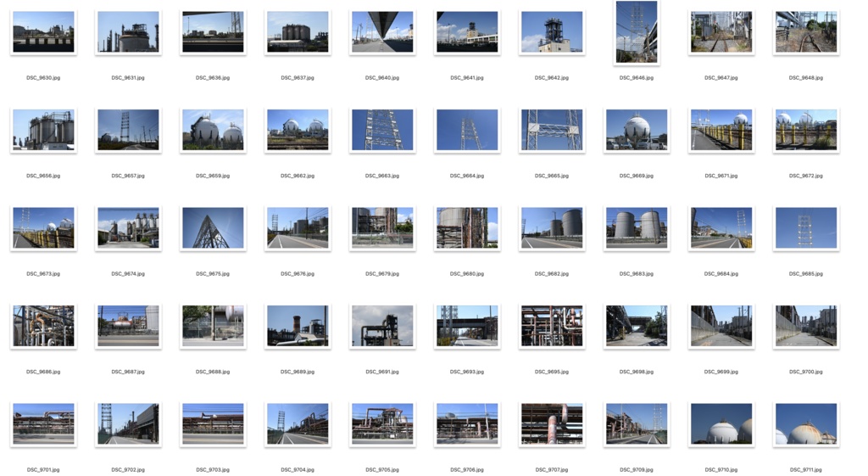Select the DSC_9662.jpg photo thumbnail
Screen dimensions: 868x476
(x=298, y=130)
